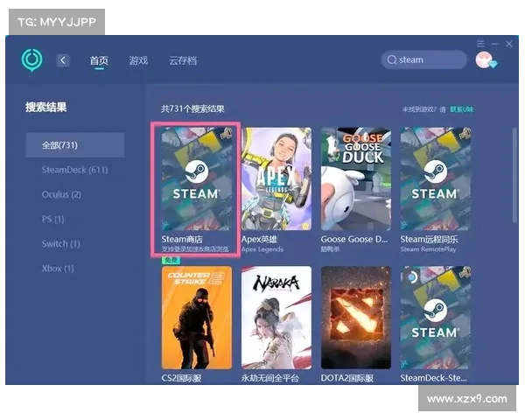The image size is (525, 420).
Task: Click the 联系UU妹 link
Action: tap(462, 109)
